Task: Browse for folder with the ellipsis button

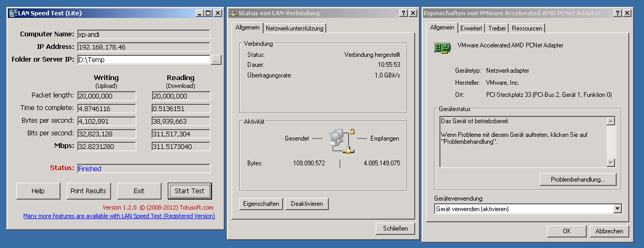Action: (216, 60)
